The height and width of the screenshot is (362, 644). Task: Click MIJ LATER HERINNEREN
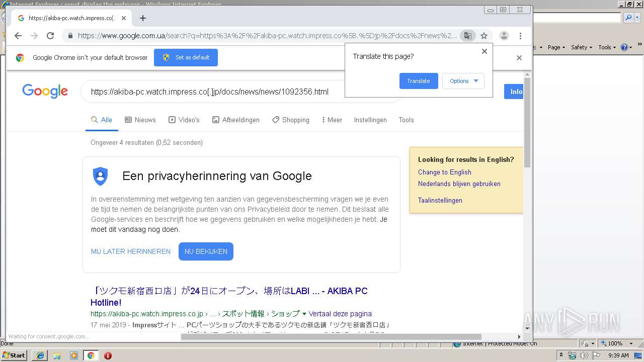(x=131, y=251)
